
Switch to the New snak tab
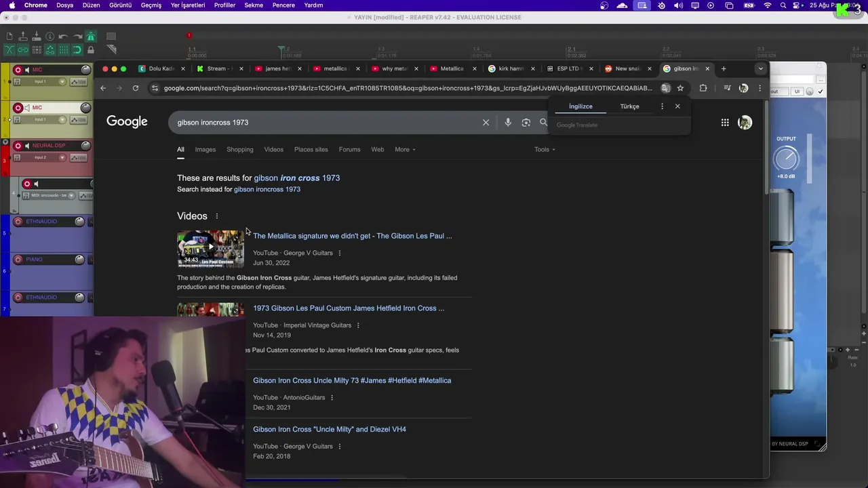[628, 68]
